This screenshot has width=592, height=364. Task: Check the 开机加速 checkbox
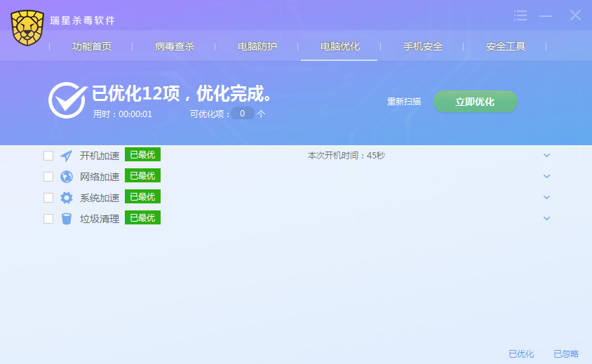[48, 156]
